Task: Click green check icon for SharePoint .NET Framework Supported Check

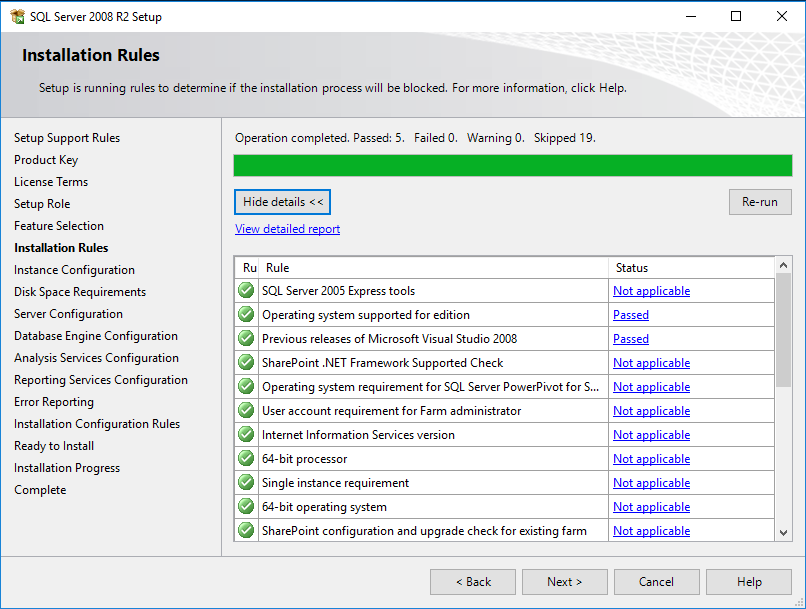Action: [246, 363]
